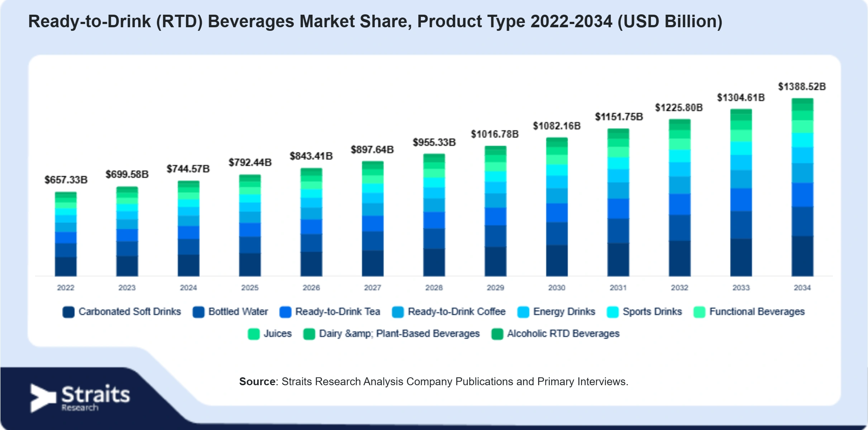Select the 2033 stacked bar

coord(741,193)
